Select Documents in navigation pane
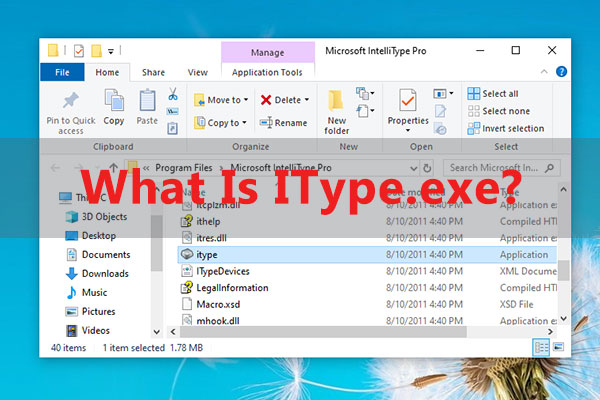The width and height of the screenshot is (600, 400). (x=98, y=255)
